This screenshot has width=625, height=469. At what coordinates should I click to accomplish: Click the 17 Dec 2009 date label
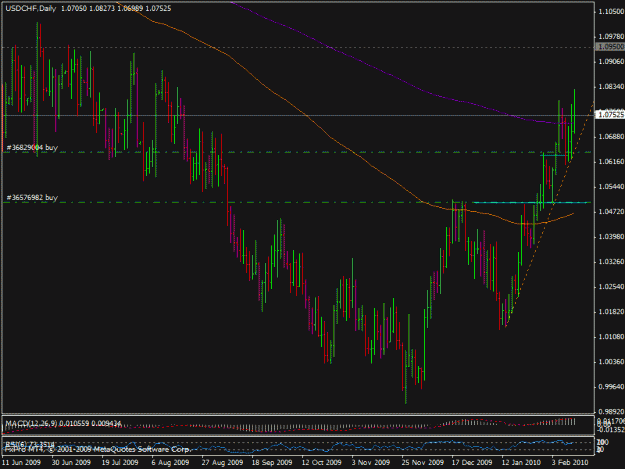(x=472, y=462)
